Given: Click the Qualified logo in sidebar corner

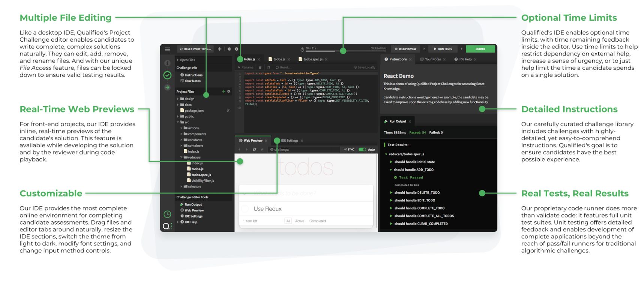Looking at the screenshot, I should pyautogui.click(x=167, y=226).
